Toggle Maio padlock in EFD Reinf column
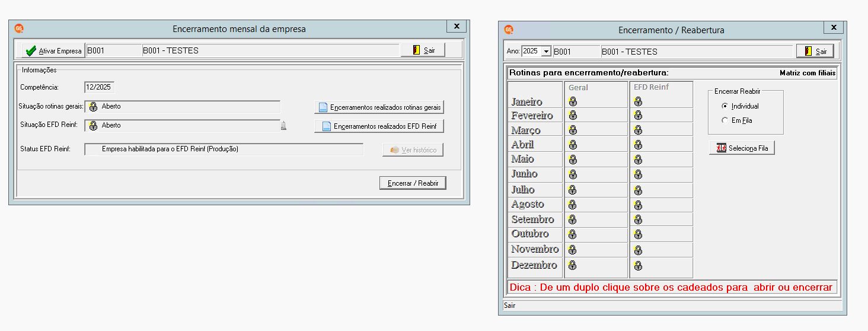Viewport: 868px width, 331px height. pos(638,160)
